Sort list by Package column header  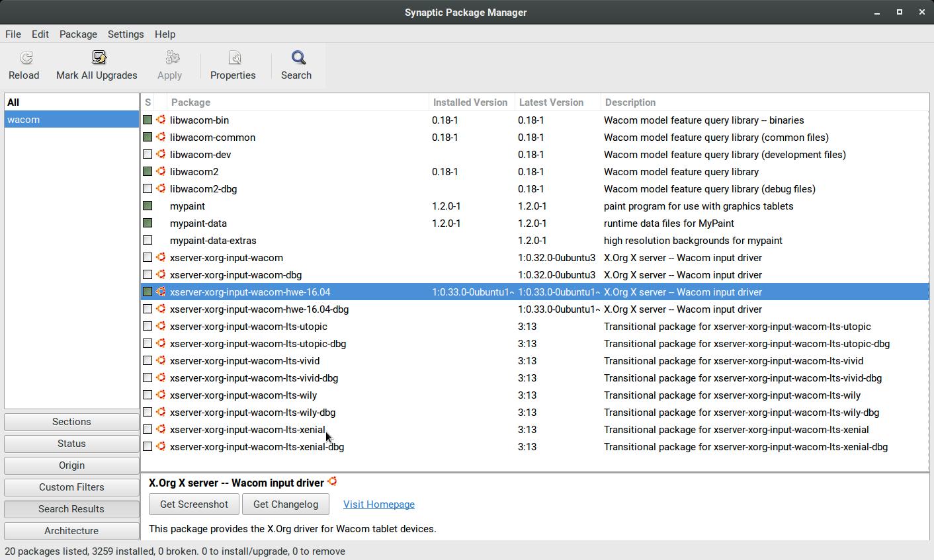pyautogui.click(x=298, y=102)
